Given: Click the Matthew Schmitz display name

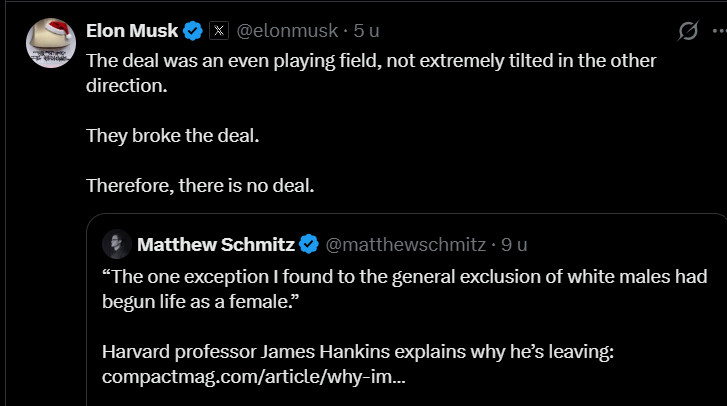Looking at the screenshot, I should pyautogui.click(x=214, y=244).
